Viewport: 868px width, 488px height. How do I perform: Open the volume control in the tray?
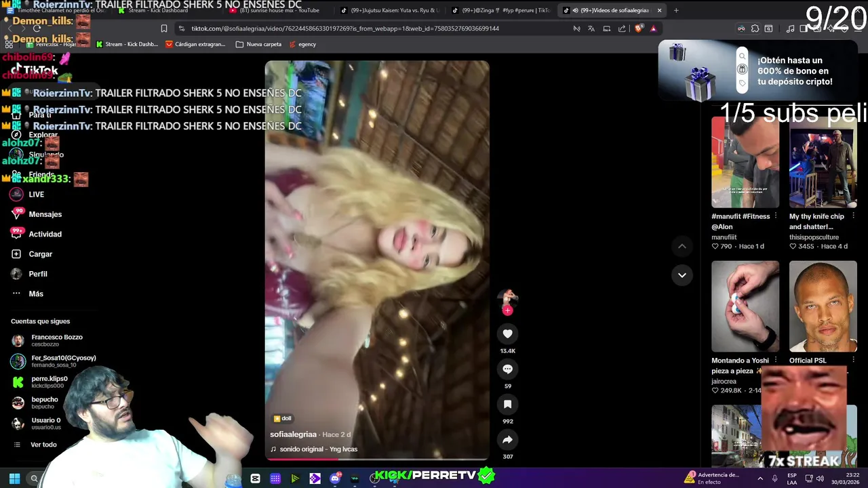820,479
